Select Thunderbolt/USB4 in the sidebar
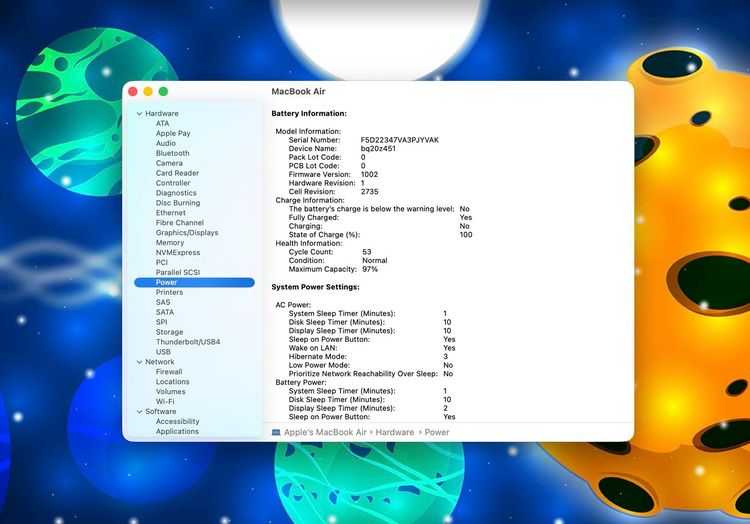750x524 pixels. pyautogui.click(x=188, y=342)
